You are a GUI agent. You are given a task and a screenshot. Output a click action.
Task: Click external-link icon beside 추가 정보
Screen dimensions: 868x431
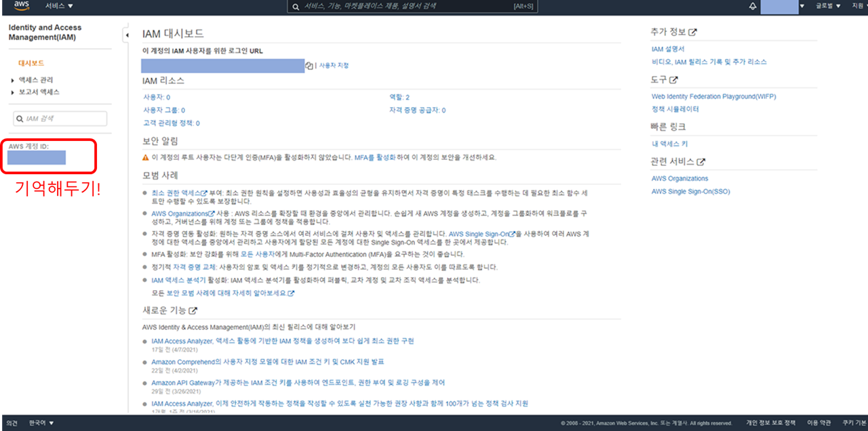click(x=693, y=32)
